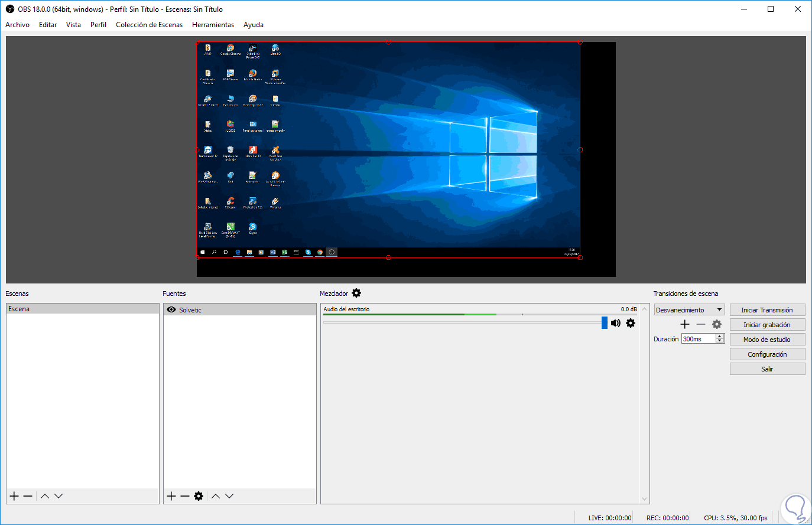Select the Escena item in scenes list
Image resolution: width=812 pixels, height=525 pixels.
click(83, 309)
